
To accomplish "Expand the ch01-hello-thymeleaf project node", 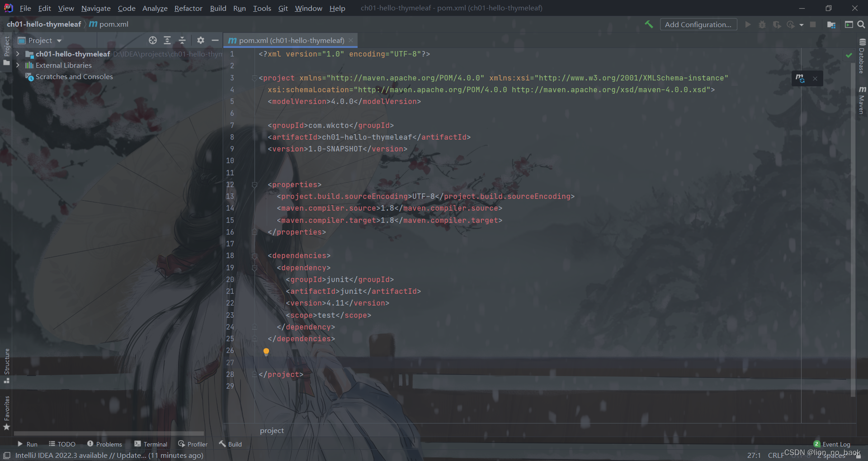I will (x=17, y=54).
